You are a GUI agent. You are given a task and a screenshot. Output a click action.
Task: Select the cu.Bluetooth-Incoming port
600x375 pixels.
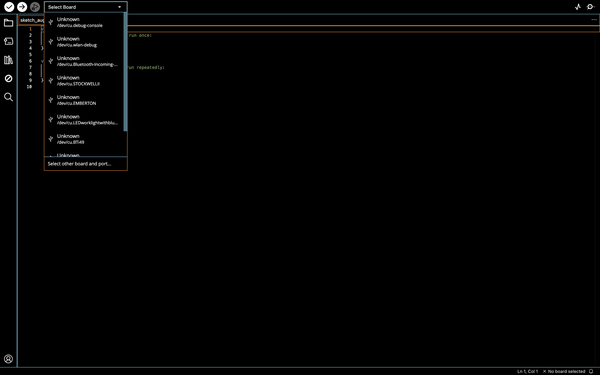(x=84, y=61)
